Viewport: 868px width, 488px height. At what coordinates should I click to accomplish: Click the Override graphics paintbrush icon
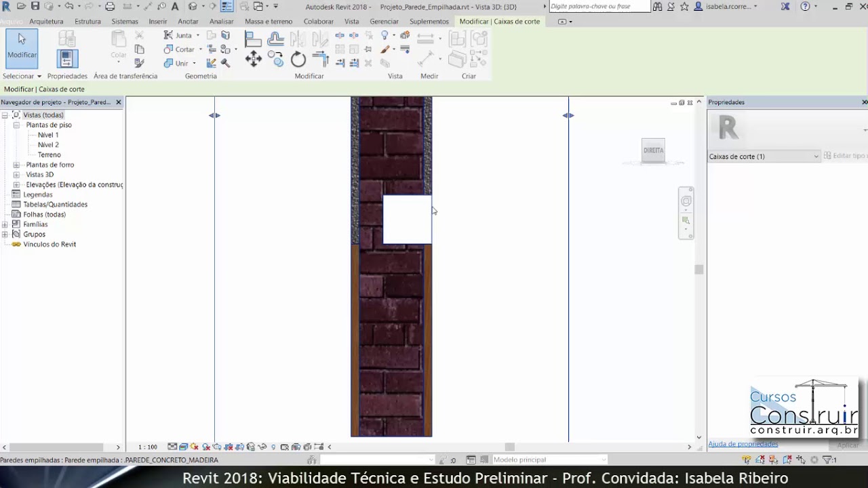coord(385,49)
